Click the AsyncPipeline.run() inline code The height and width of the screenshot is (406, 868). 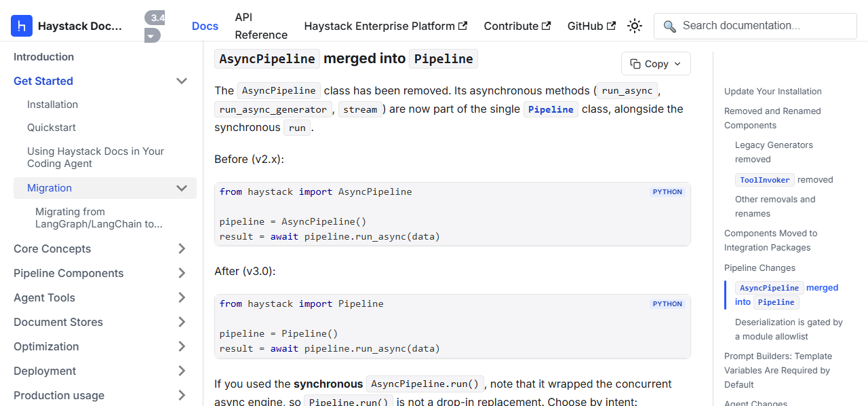[x=425, y=384]
